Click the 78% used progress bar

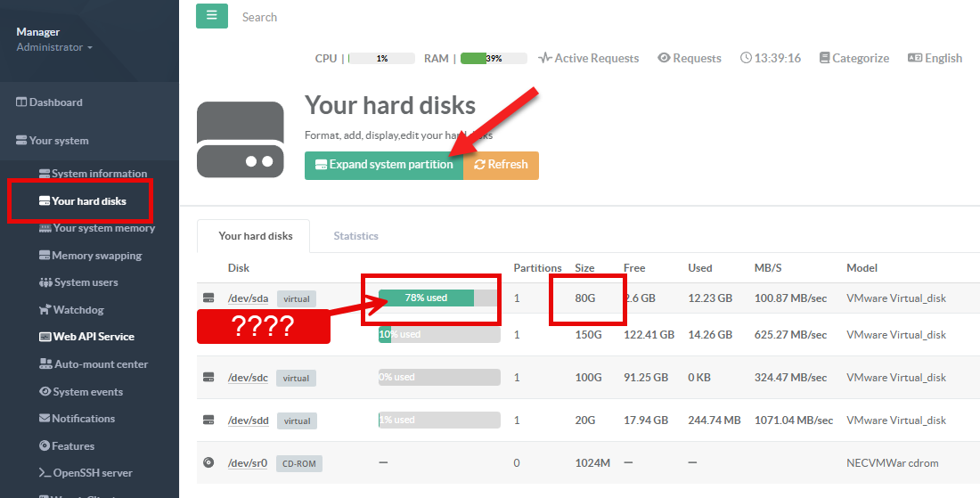tap(438, 298)
